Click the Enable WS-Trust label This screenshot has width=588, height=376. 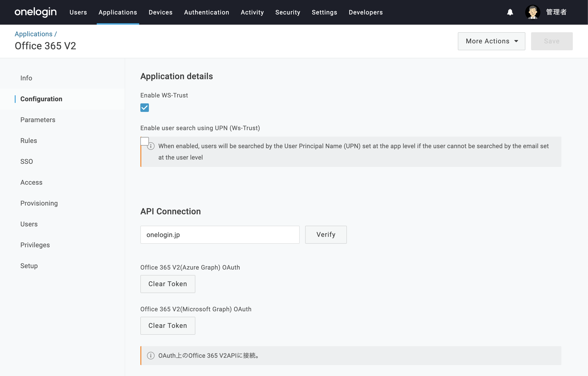point(164,95)
